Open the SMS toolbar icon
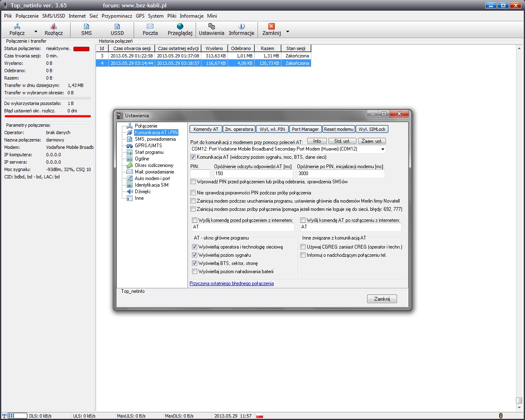525x420 pixels. click(x=87, y=27)
